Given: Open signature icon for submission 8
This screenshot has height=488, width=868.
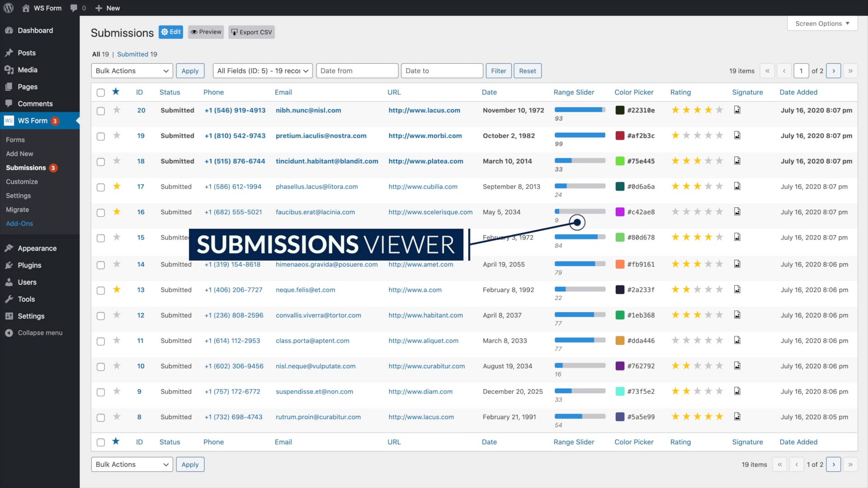Looking at the screenshot, I should click(x=737, y=416).
